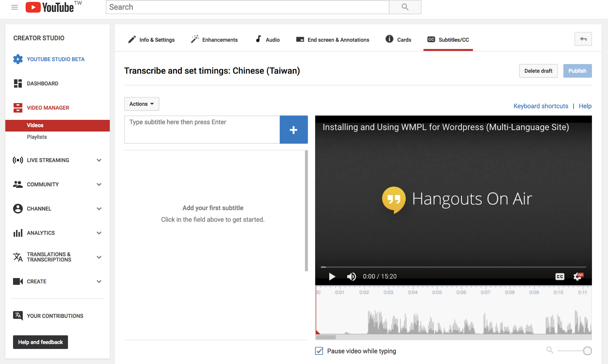Click the video title overlay text

(446, 127)
